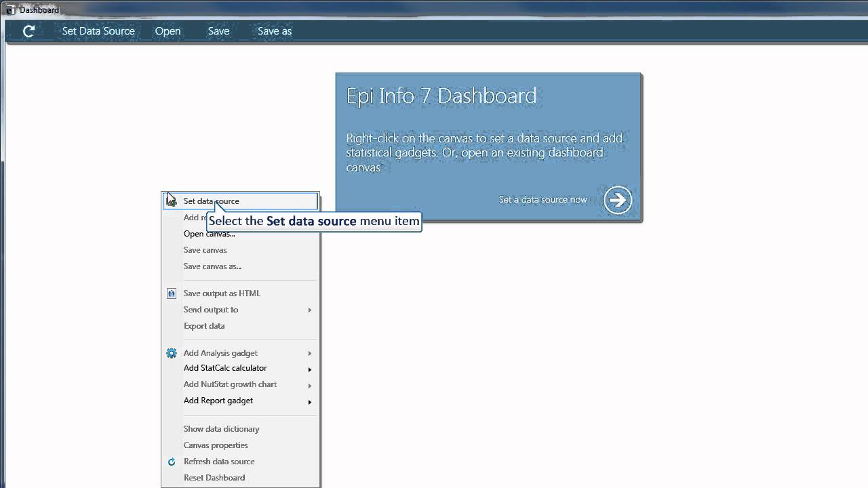The image size is (868, 488).
Task: Click the icon next to Save output as HTML
Action: [172, 293]
